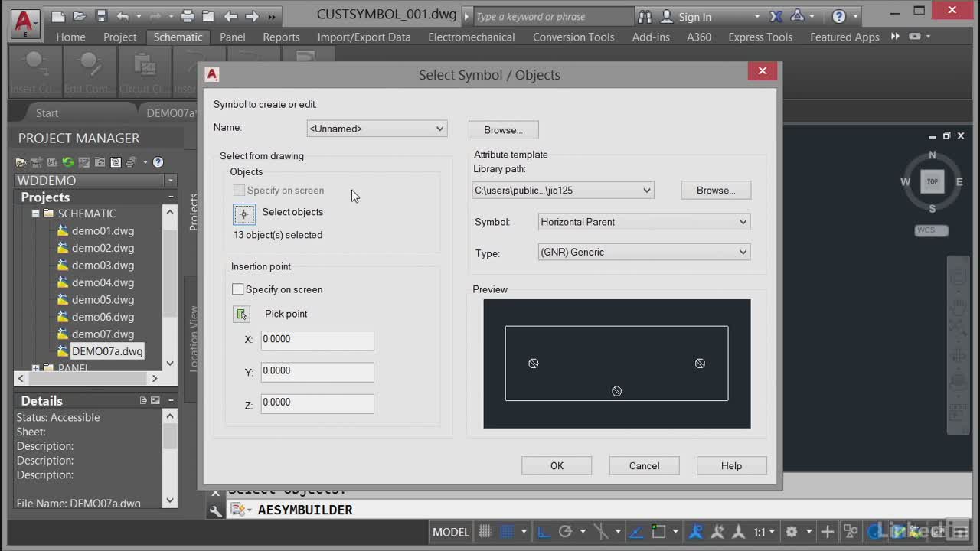Switch to the Home ribbon tab

point(70,37)
